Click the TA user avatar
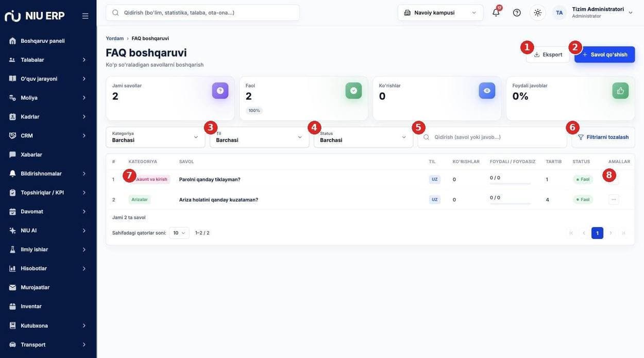 [x=560, y=12]
